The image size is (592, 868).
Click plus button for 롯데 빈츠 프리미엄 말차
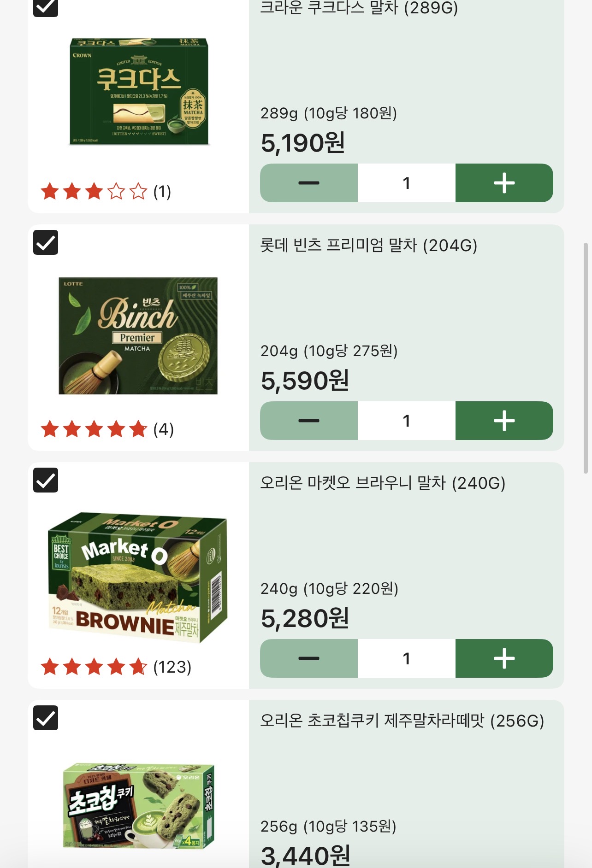pyautogui.click(x=504, y=421)
